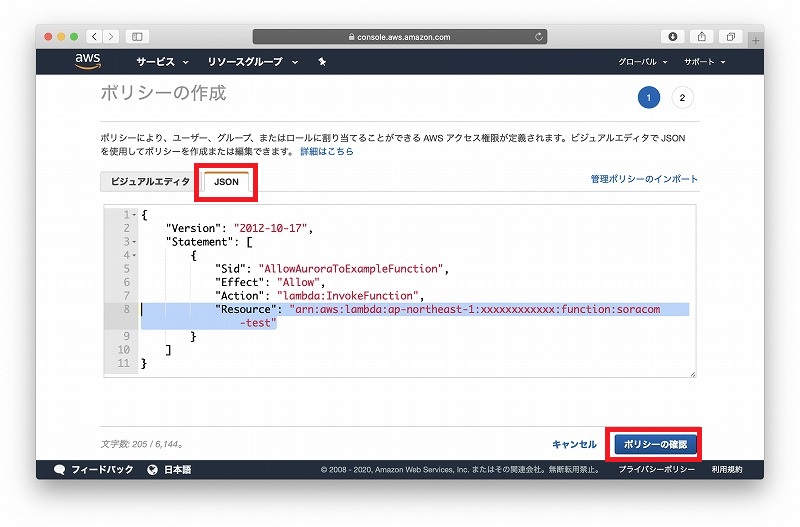The image size is (800, 527).
Task: Collapse code fold arrow on line 4
Action: tap(134, 255)
